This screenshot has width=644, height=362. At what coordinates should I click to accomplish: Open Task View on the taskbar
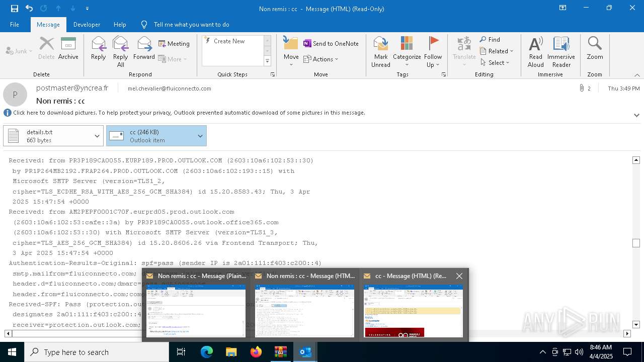(181, 352)
